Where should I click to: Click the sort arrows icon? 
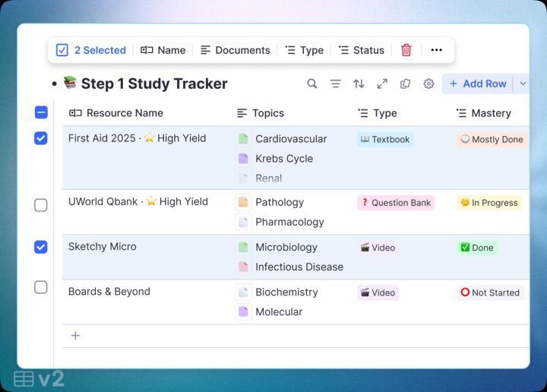(x=359, y=84)
